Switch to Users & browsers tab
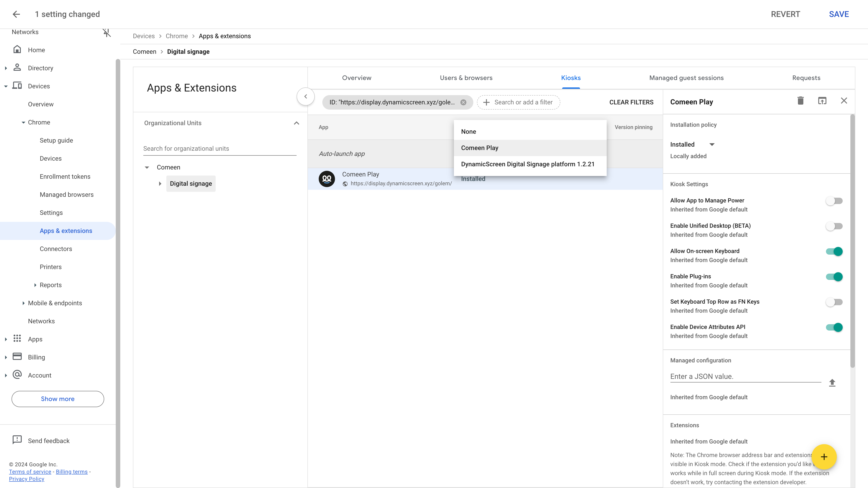 (466, 78)
